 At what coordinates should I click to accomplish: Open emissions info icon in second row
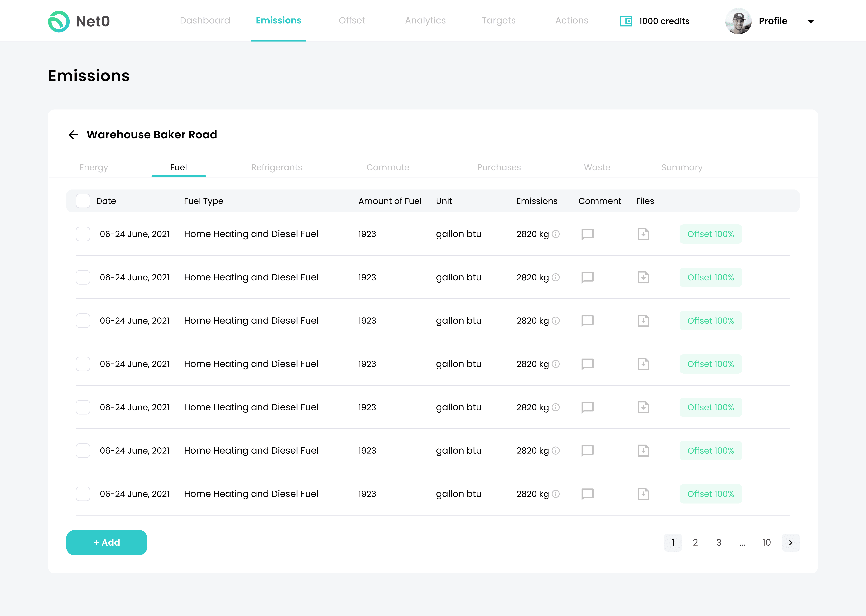(556, 277)
